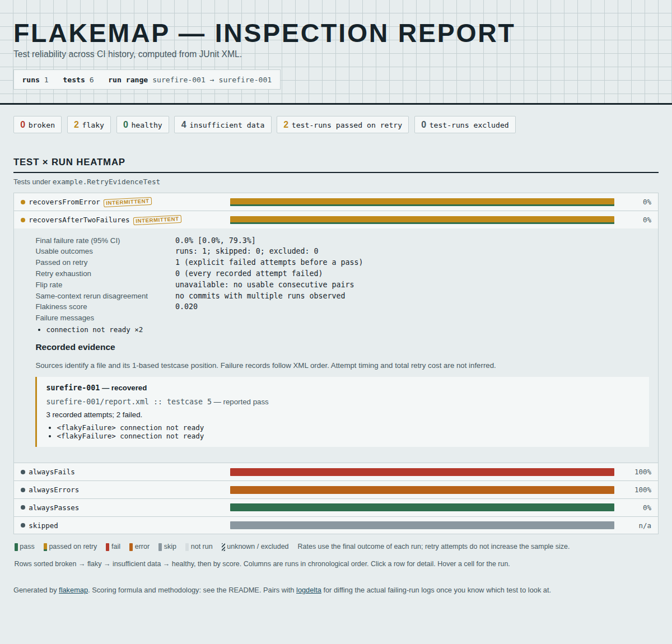This screenshot has width=672, height=644.
Task: Click the recoversAfterTwoFailures heatmap bar
Action: (422, 220)
